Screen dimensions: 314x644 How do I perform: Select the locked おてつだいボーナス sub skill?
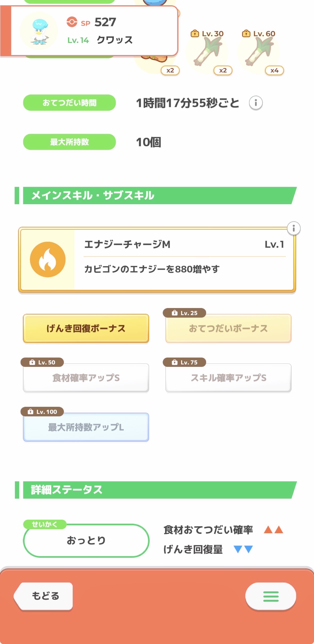pyautogui.click(x=228, y=329)
